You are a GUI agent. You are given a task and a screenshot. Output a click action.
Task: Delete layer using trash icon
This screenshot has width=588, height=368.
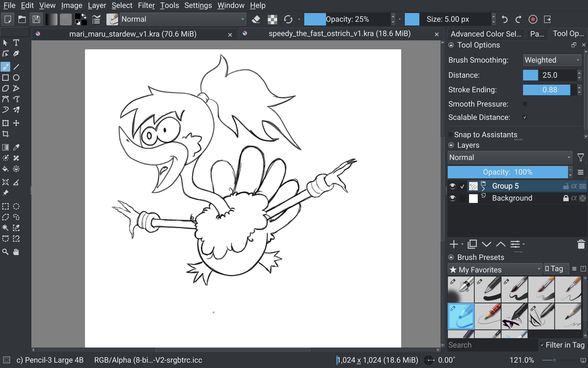pyautogui.click(x=581, y=244)
